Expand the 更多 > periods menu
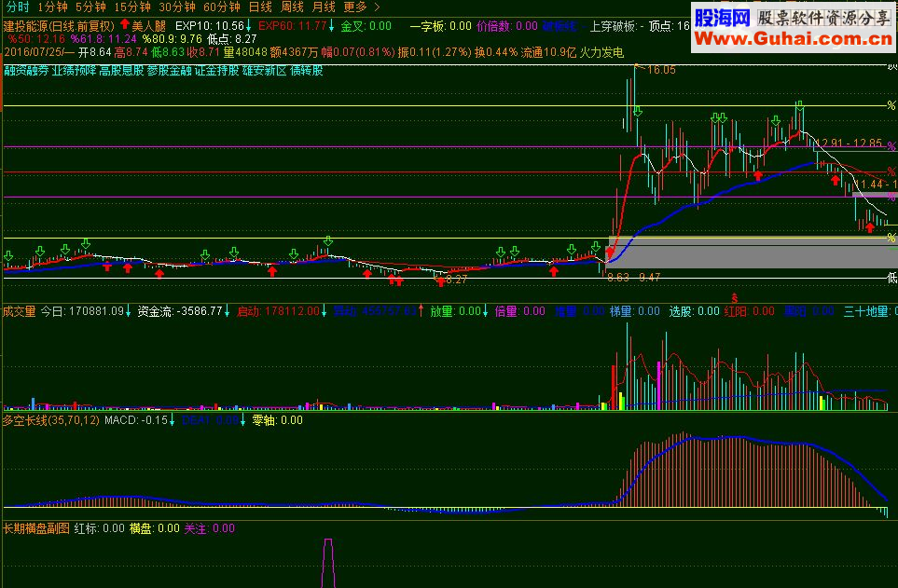The image size is (898, 588). (x=362, y=7)
